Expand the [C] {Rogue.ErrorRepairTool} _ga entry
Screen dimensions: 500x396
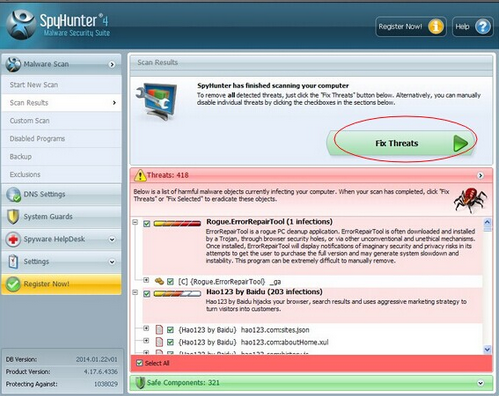146,280
